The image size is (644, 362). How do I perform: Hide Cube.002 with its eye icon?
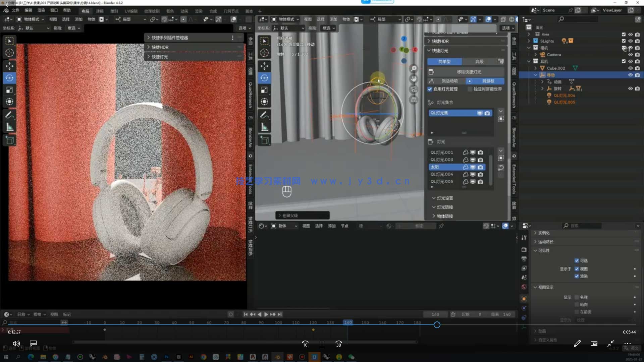[630, 68]
